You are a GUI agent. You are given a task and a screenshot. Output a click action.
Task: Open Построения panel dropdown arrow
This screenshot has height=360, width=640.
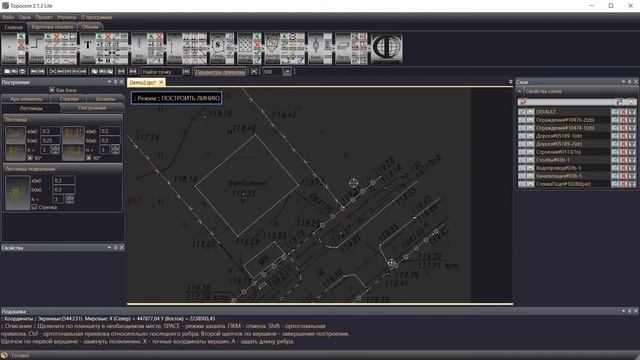pyautogui.click(x=109, y=82)
